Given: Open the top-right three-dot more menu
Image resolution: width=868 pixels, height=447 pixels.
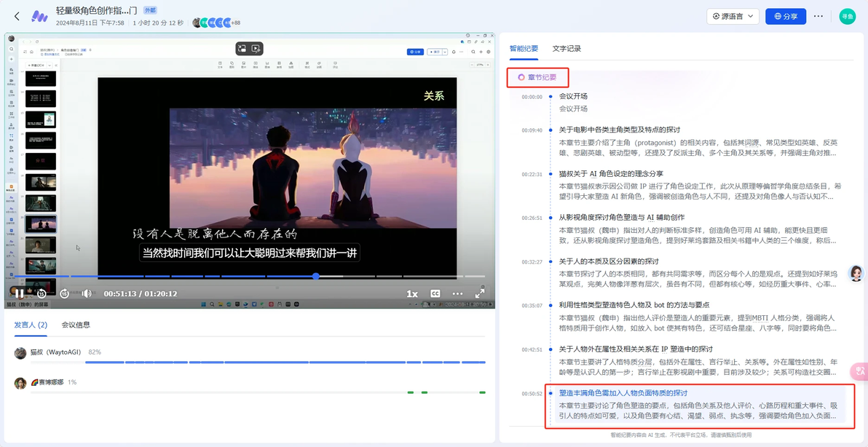Looking at the screenshot, I should coord(818,16).
